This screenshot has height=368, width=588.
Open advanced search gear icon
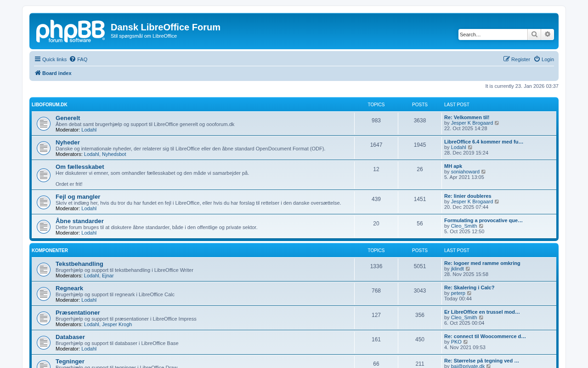548,34
